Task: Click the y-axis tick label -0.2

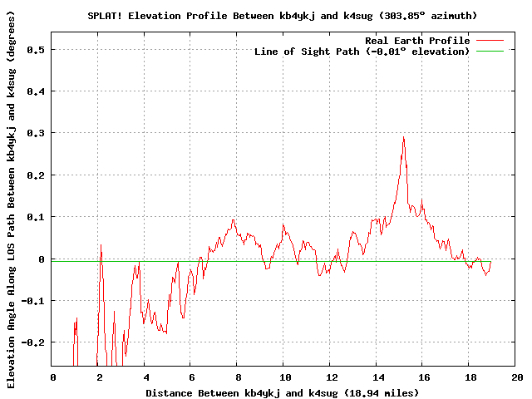Action: (x=33, y=342)
